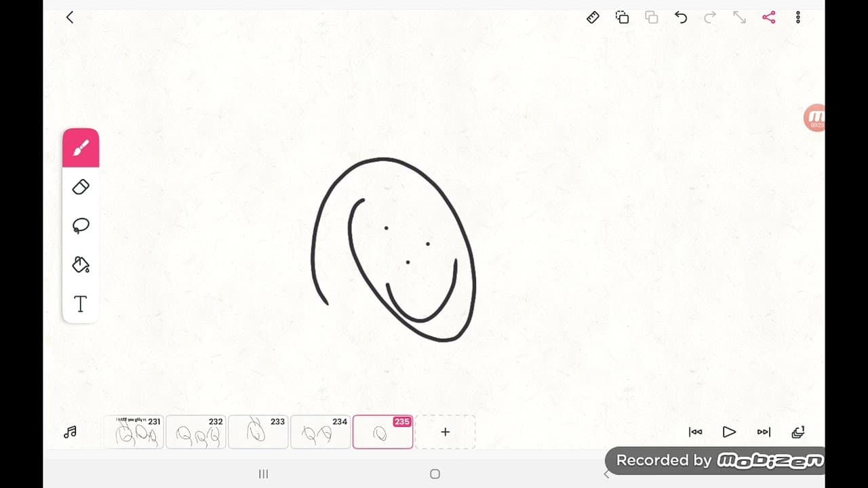Tap the Android home button
The image size is (868, 488).
point(435,474)
